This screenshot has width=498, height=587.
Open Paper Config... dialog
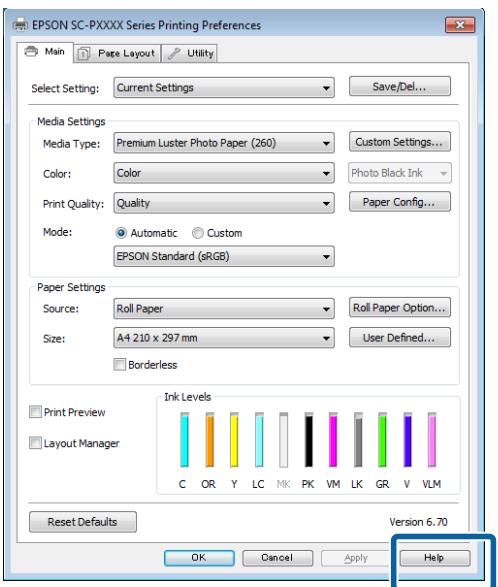(x=400, y=202)
